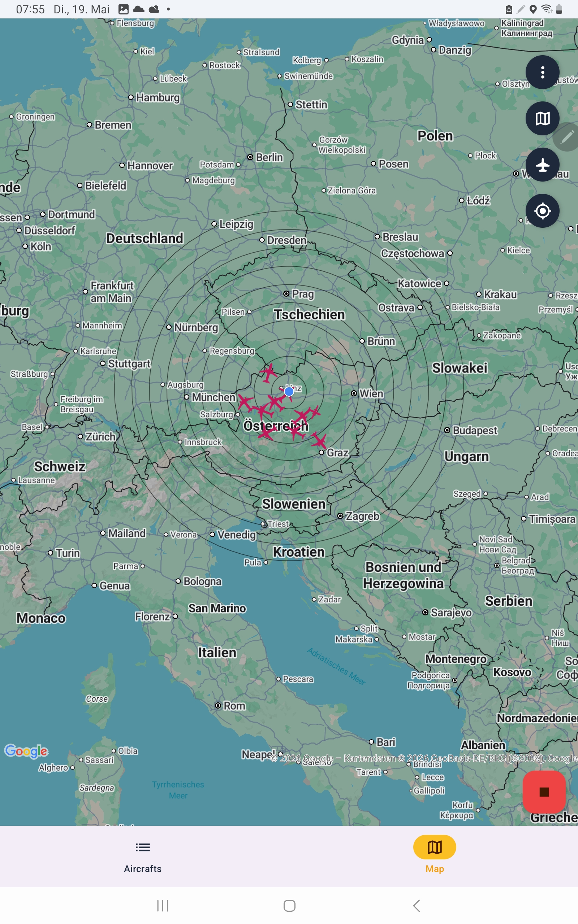Tap the 'Ungarn' country label
578x924 pixels.
[x=466, y=456]
